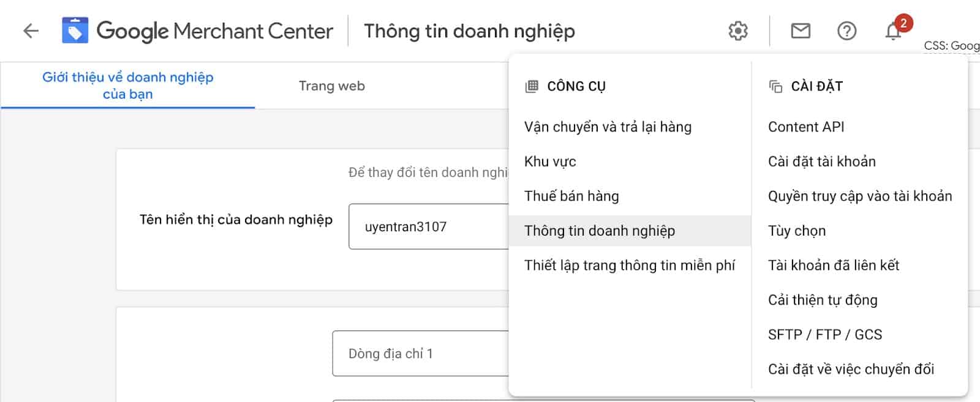Open the notifications bell
The image size is (980, 402).
point(894,31)
